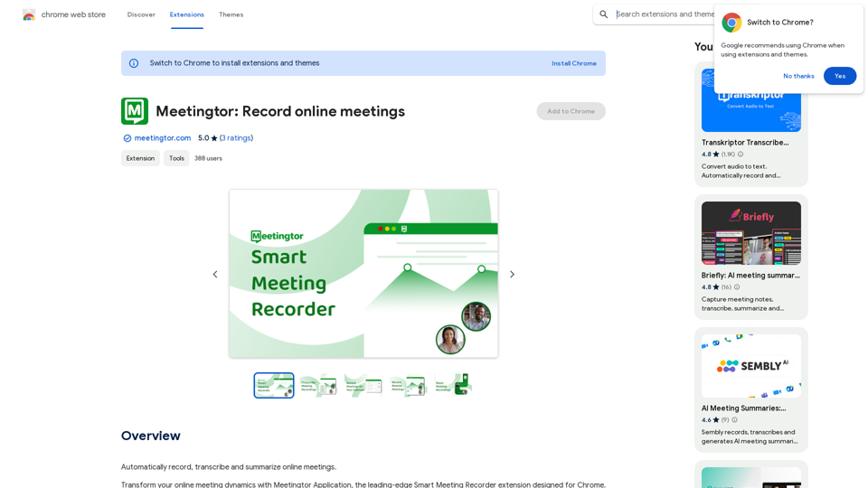Image resolution: width=868 pixels, height=488 pixels.
Task: Click the Chrome logo in the popup
Action: 731,23
